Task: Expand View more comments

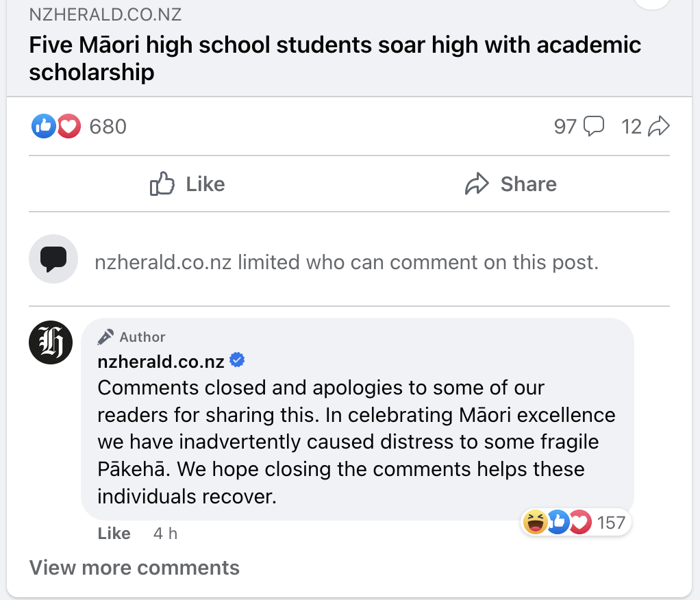Action: [134, 568]
